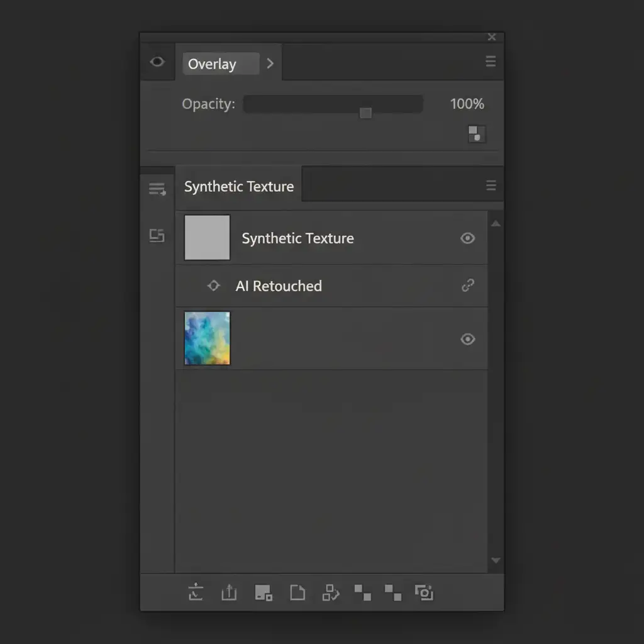Click the add layer mask icon
This screenshot has width=644, height=644.
click(263, 592)
